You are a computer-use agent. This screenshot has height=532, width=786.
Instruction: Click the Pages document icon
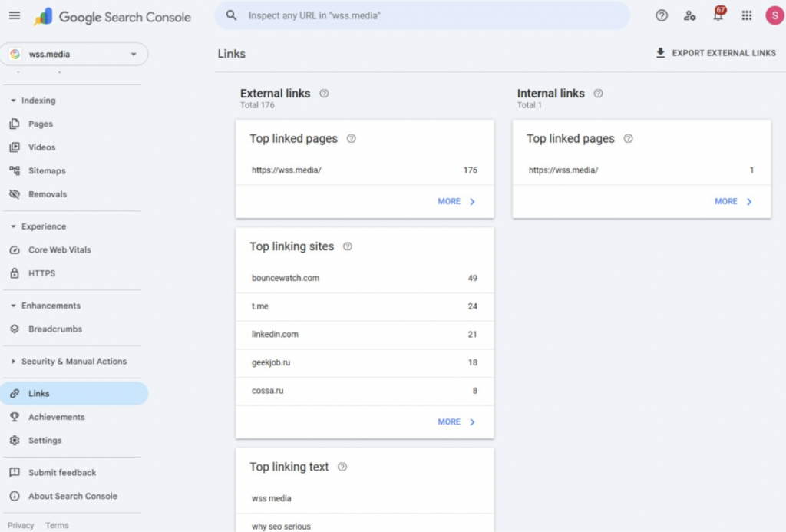click(15, 124)
